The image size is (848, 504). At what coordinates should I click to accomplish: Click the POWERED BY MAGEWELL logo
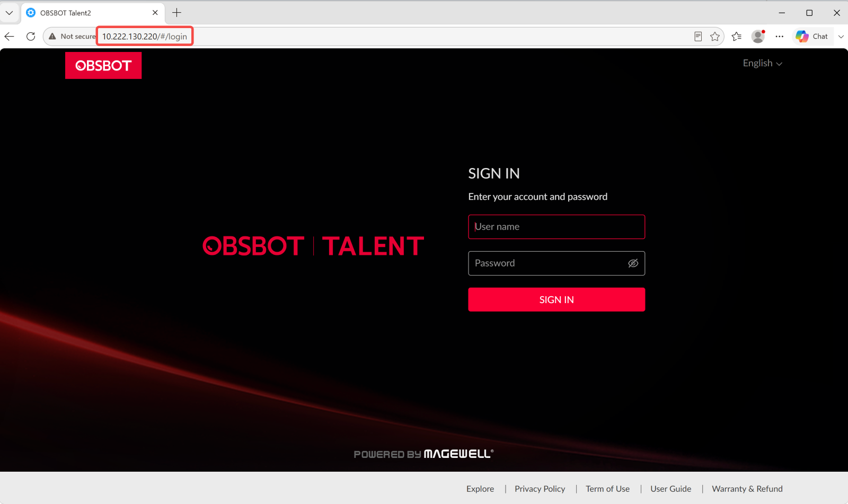pyautogui.click(x=423, y=454)
